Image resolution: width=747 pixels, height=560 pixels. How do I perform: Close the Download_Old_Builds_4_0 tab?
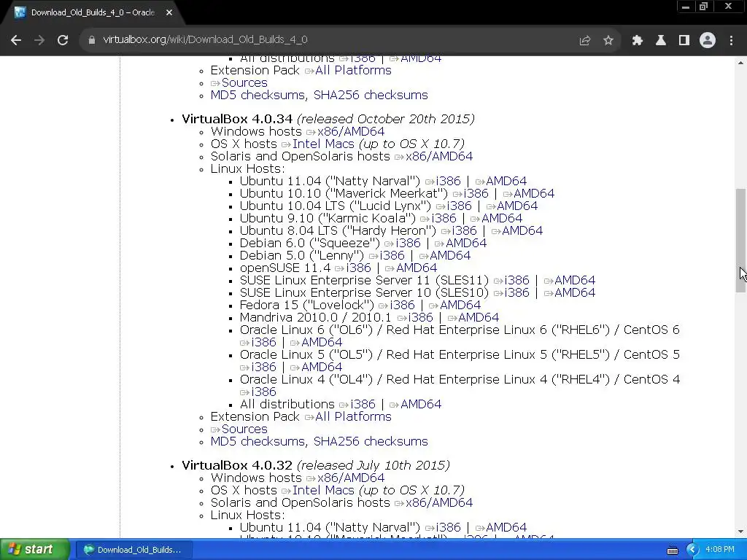pyautogui.click(x=169, y=13)
